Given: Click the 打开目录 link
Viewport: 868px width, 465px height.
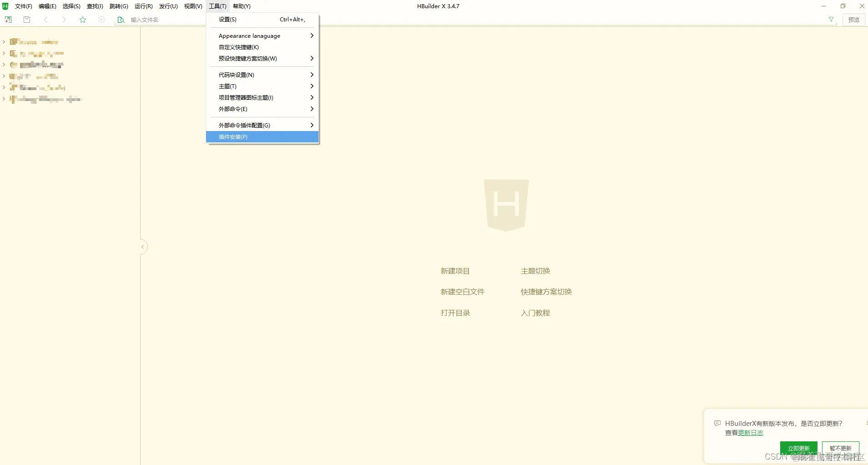Looking at the screenshot, I should click(455, 313).
